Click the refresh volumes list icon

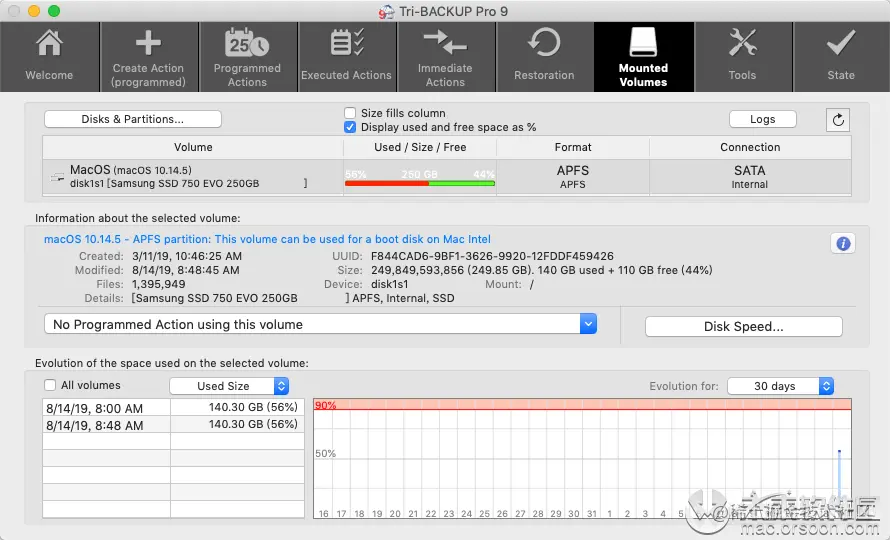pos(838,120)
